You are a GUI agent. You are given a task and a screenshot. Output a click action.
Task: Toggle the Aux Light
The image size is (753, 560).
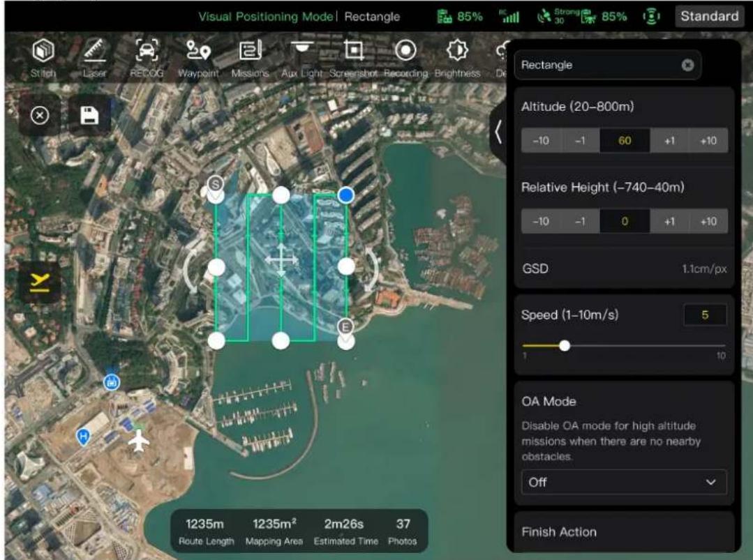click(302, 58)
